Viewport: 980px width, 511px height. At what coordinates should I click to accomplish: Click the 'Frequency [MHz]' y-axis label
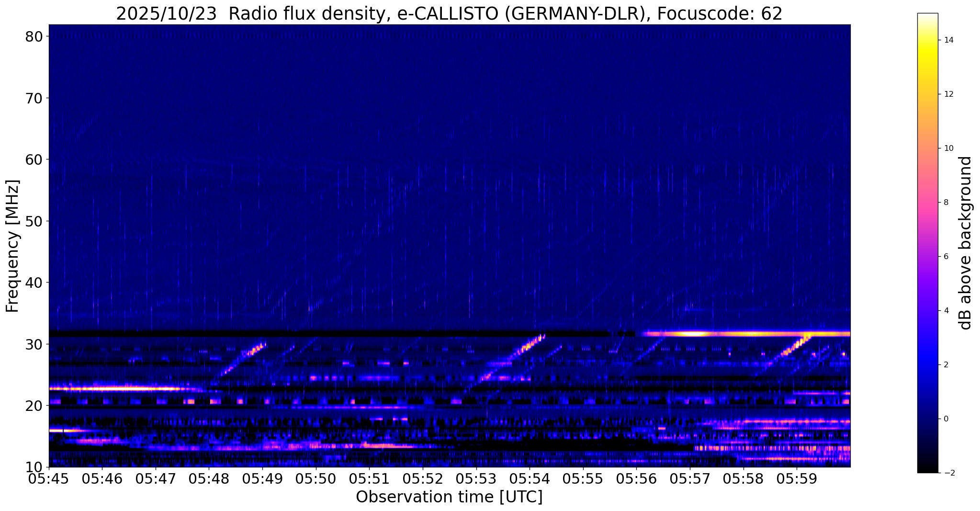[12, 246]
